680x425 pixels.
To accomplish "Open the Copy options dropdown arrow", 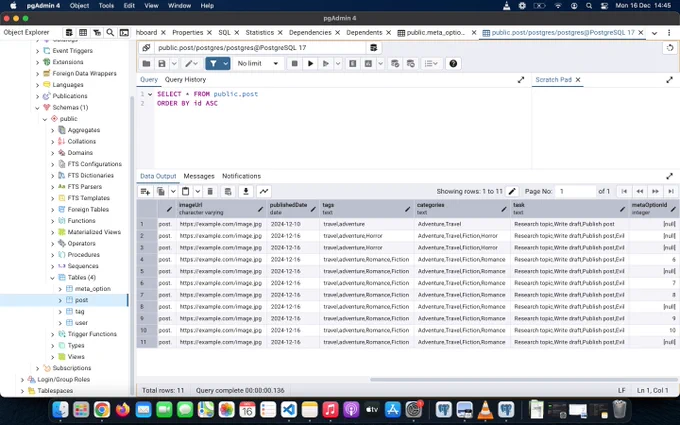I will 173,191.
